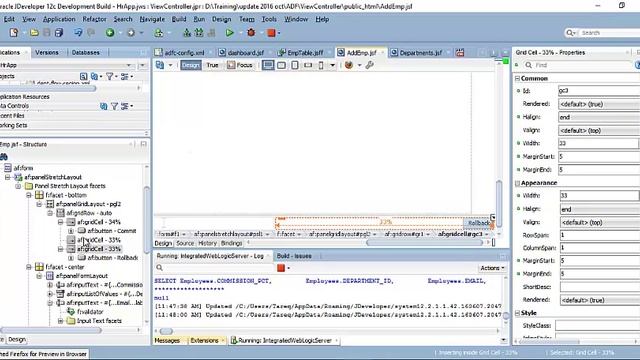Collapse the Style properties section
640x360 pixels.
518,313
